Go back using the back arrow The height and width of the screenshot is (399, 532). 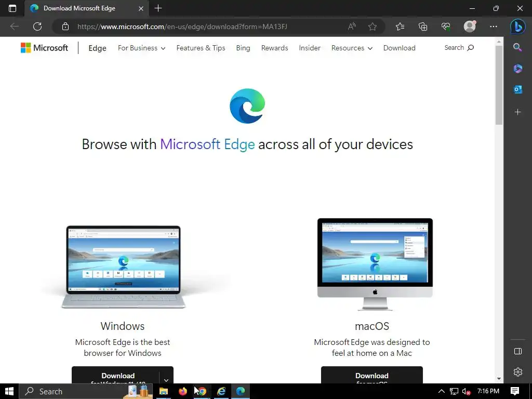(14, 26)
